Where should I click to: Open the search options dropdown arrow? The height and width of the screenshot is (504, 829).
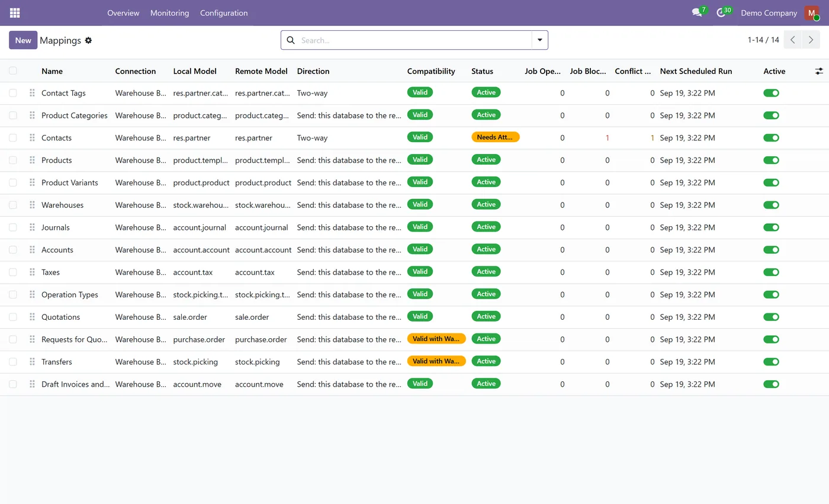[540, 40]
